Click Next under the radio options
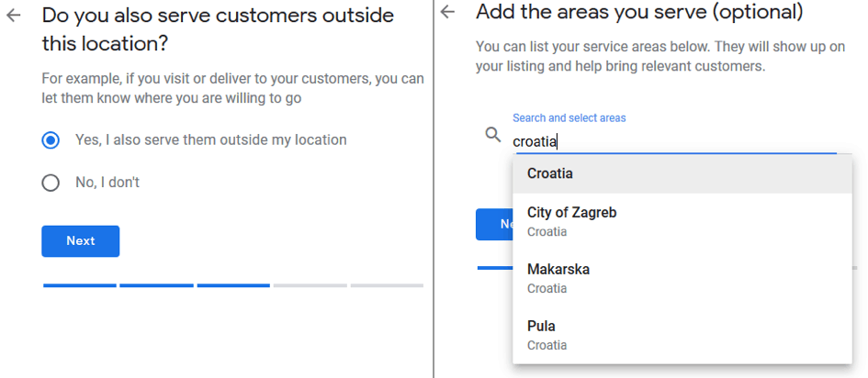Image resolution: width=868 pixels, height=378 pixels. pyautogui.click(x=80, y=241)
